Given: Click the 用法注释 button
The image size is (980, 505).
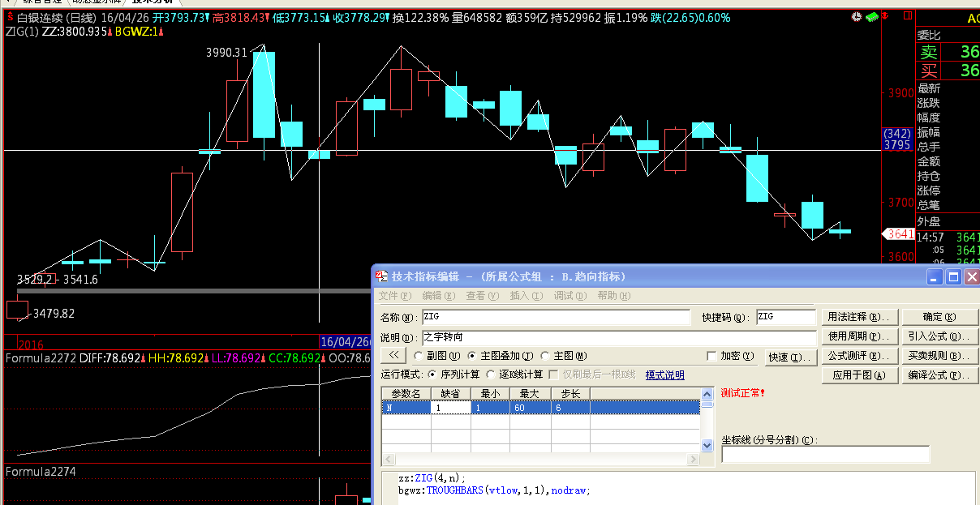Looking at the screenshot, I should pos(859,317).
